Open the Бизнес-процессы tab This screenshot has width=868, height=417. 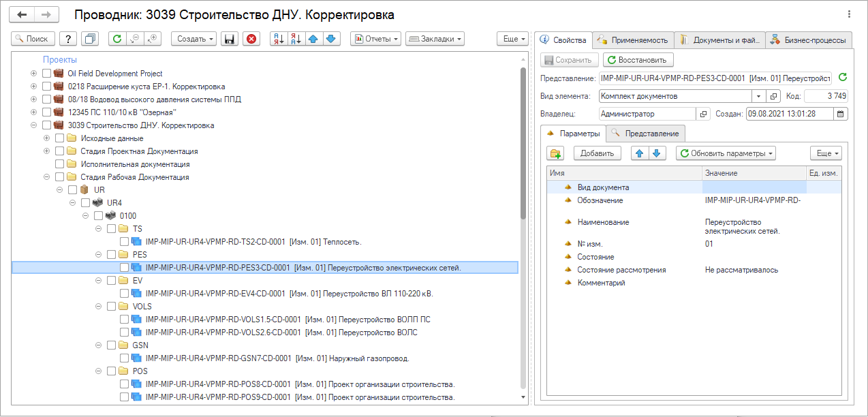(x=809, y=40)
